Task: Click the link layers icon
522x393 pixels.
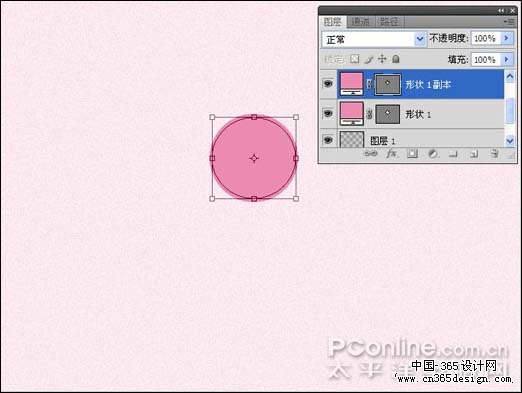Action: 370,154
